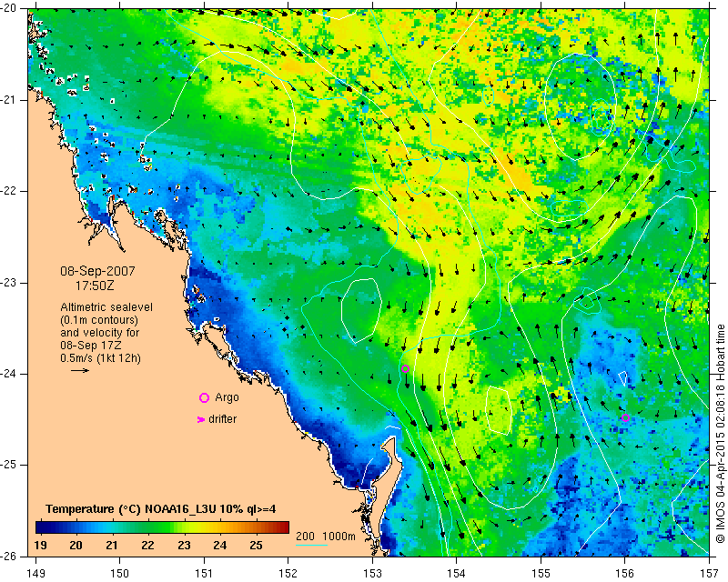The image size is (728, 582).
Task: Click longitude axis label 149
Action: pyautogui.click(x=35, y=574)
